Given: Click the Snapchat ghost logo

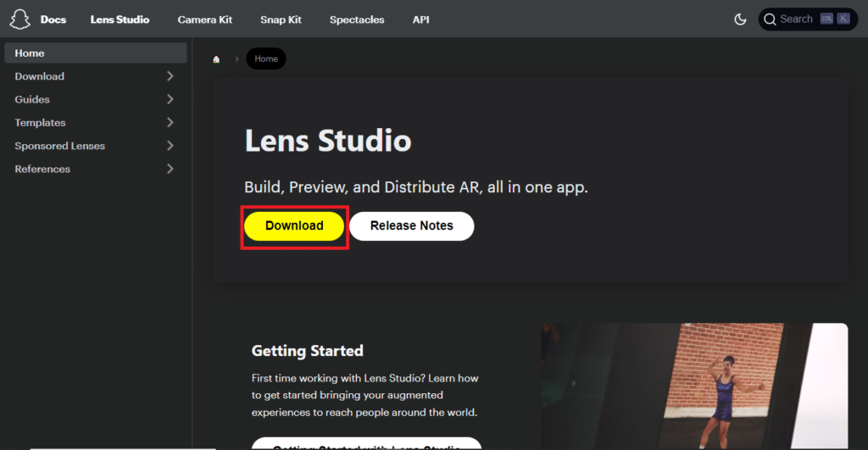Looking at the screenshot, I should click(19, 19).
